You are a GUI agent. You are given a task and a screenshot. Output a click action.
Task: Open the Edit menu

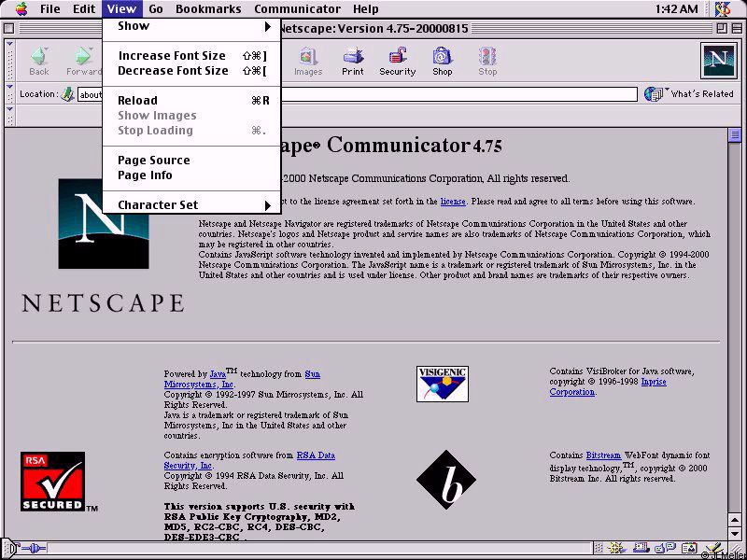click(84, 8)
